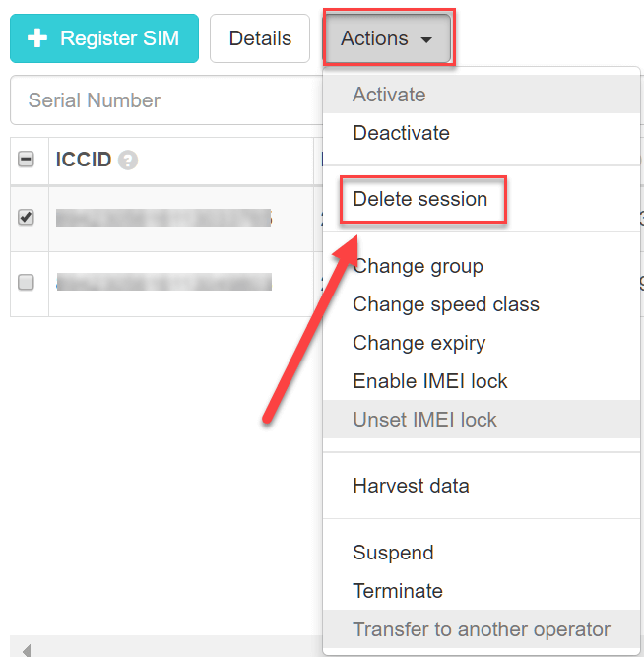
Task: Select Deactivate in the Actions menu
Action: pos(401,133)
